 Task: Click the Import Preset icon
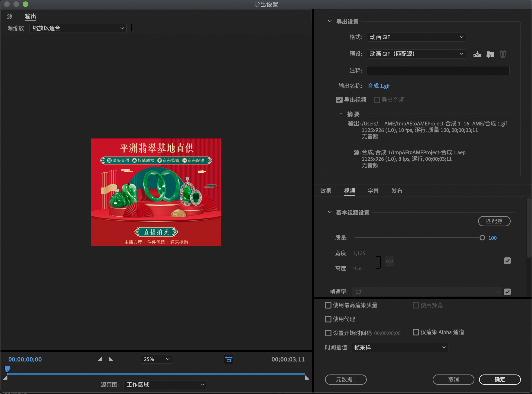click(490, 54)
